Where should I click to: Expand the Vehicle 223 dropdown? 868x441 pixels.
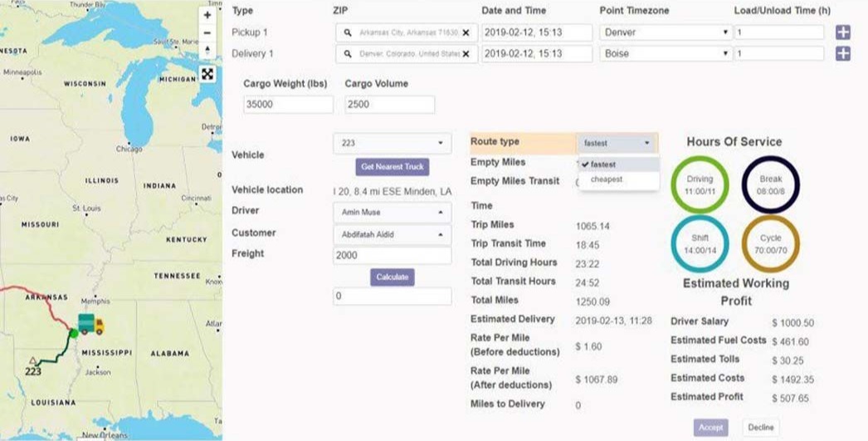(392, 143)
